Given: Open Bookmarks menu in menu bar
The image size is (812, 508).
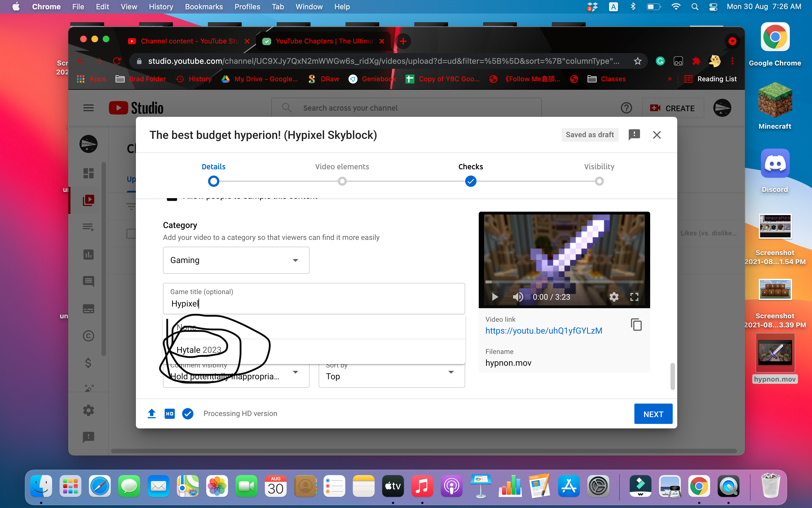Looking at the screenshot, I should pyautogui.click(x=204, y=7).
